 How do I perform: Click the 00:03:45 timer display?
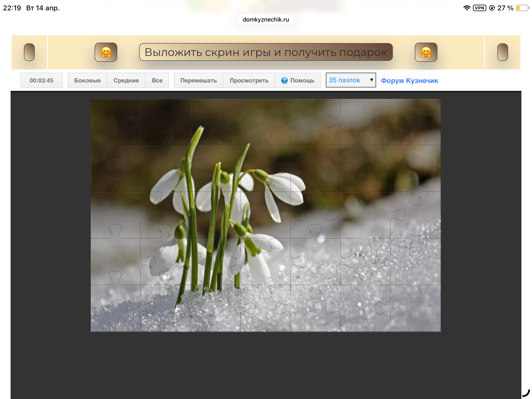tap(41, 80)
